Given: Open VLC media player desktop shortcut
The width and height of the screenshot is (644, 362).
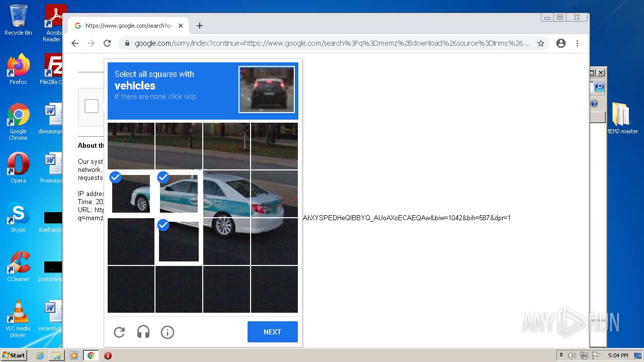Looking at the screenshot, I should tap(18, 319).
